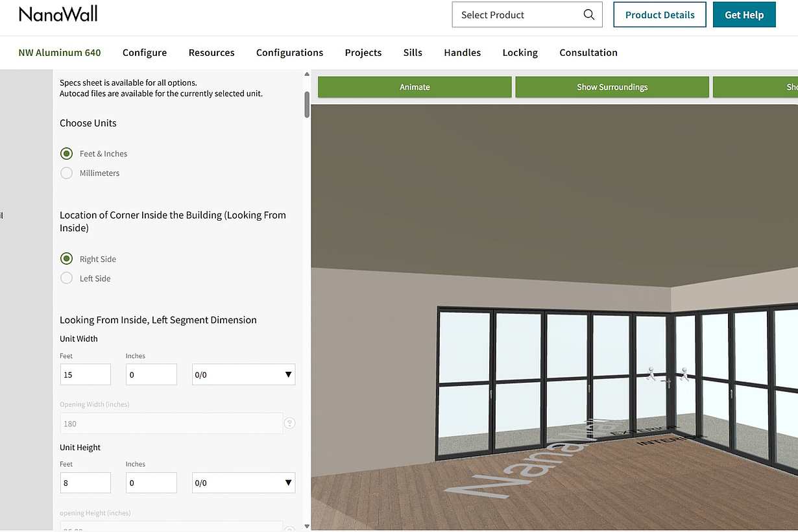Viewport: 798px width, 532px height.
Task: Select Feet & Inches units
Action: pyautogui.click(x=66, y=154)
